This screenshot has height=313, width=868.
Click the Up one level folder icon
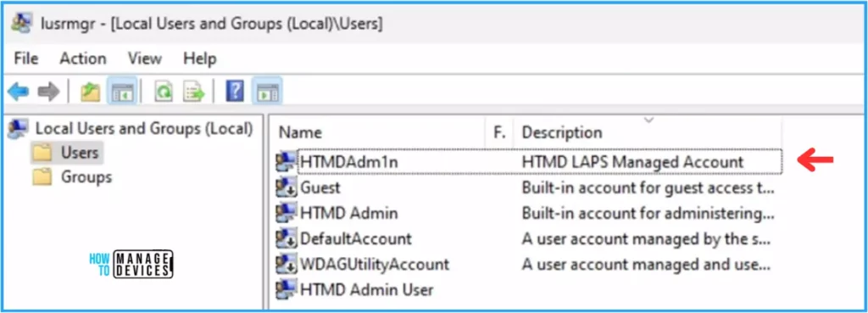click(90, 92)
